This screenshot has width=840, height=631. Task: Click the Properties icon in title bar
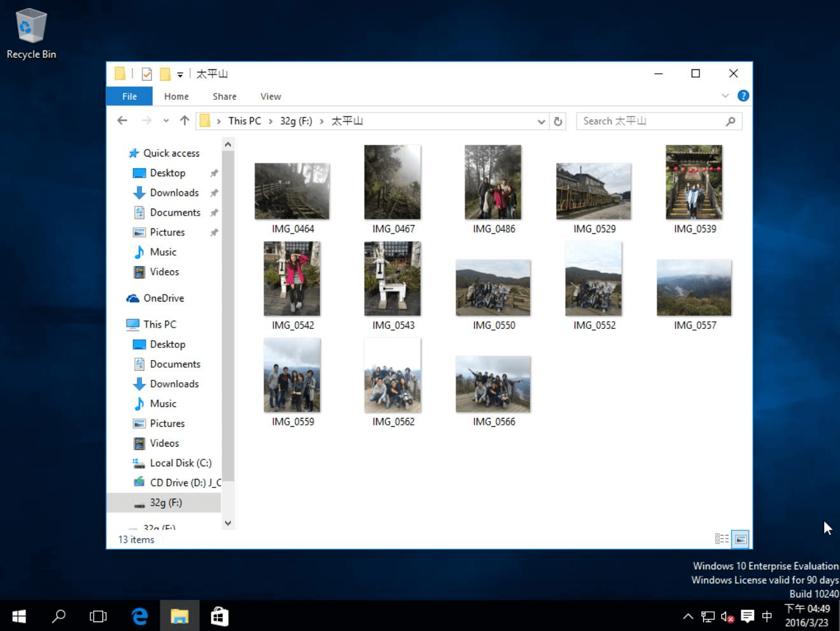[146, 74]
